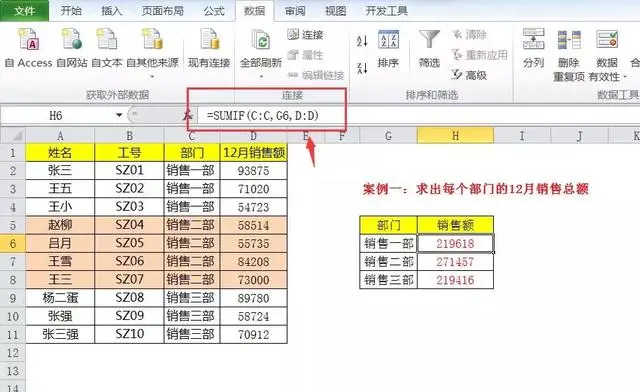Select column A header
The image size is (640, 392).
coord(60,136)
